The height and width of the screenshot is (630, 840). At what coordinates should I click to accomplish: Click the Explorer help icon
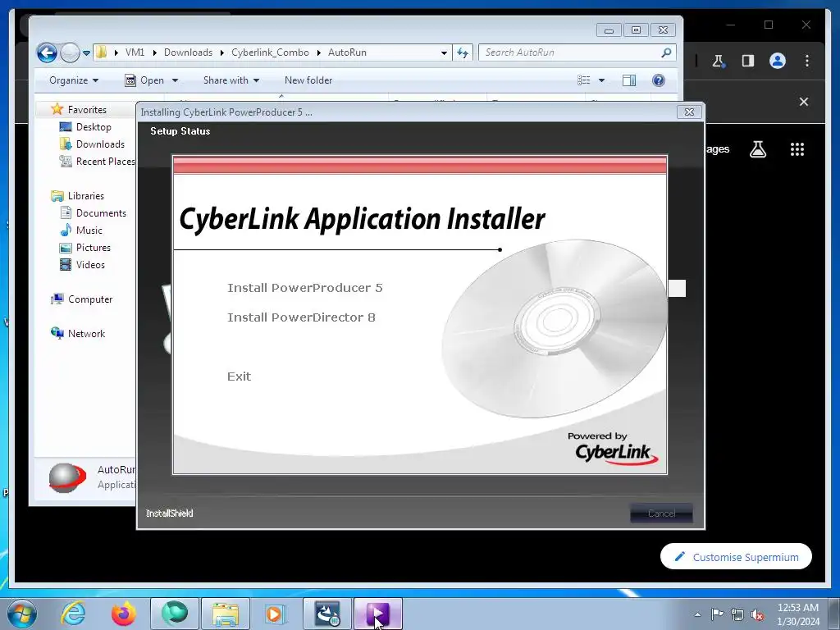pos(659,80)
